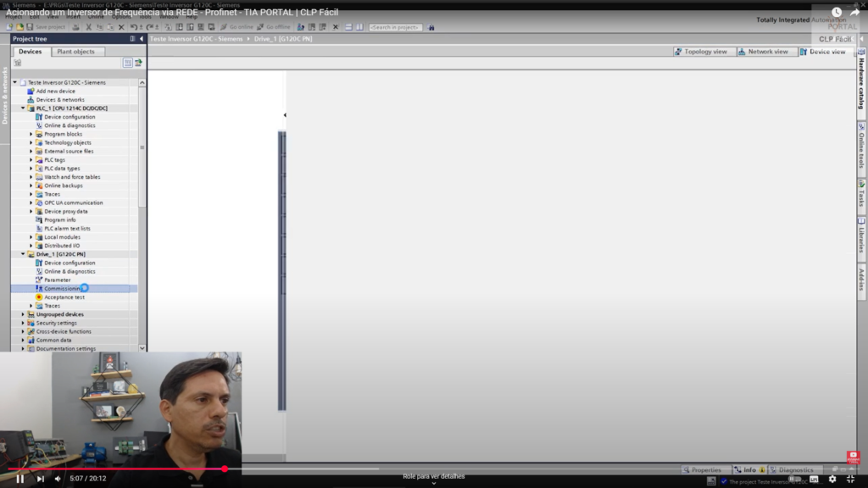Expand the Program blocks folder
Screen dimensions: 868x488
click(x=31, y=134)
